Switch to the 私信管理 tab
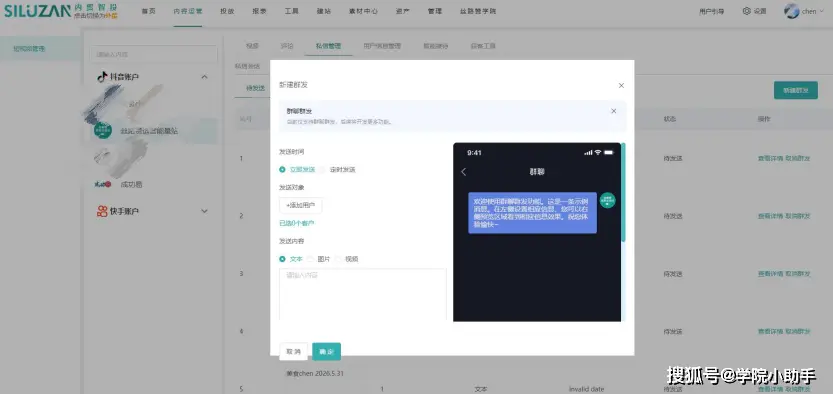 pos(328,46)
